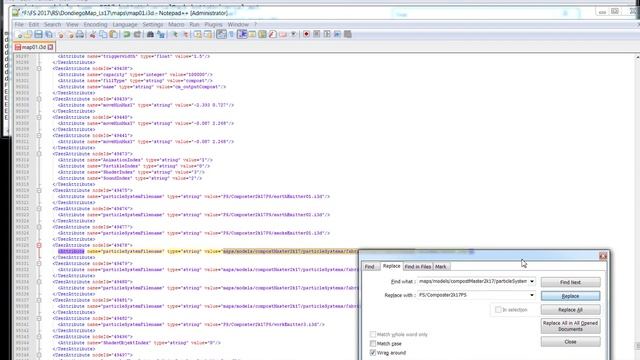Collapse the UserAttribute nodeId 49680 fold marker
Viewport: 640px width, 360px height.
click(x=39, y=282)
